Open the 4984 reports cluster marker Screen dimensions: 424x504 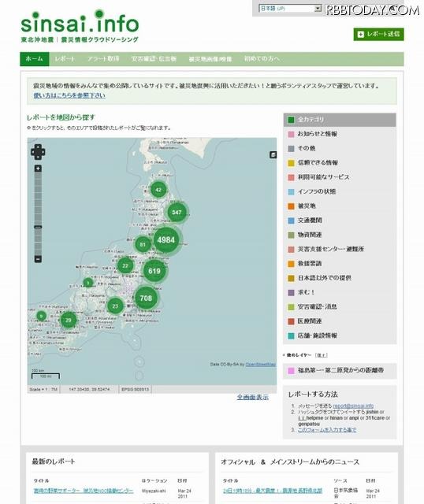[166, 240]
